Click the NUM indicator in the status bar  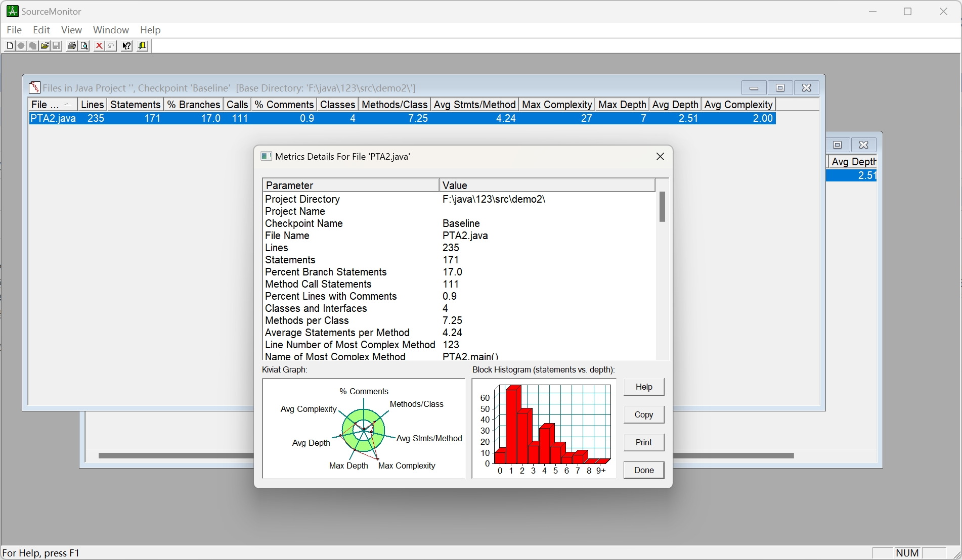pyautogui.click(x=907, y=553)
